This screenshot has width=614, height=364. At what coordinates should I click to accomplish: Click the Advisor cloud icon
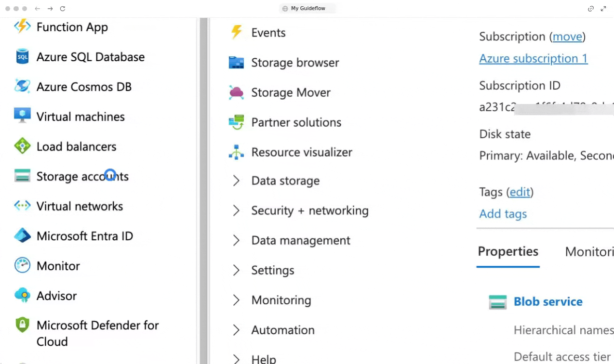tap(22, 295)
